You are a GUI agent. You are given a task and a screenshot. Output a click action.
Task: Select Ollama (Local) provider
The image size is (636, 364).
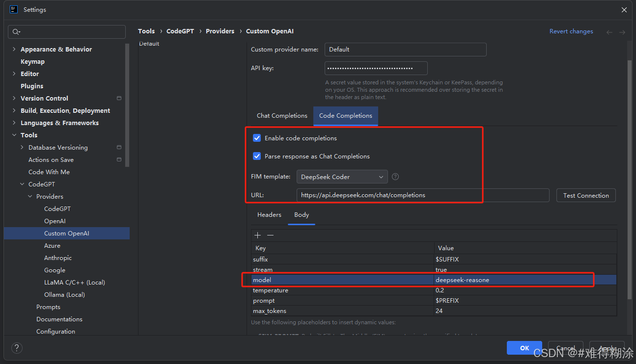point(64,294)
